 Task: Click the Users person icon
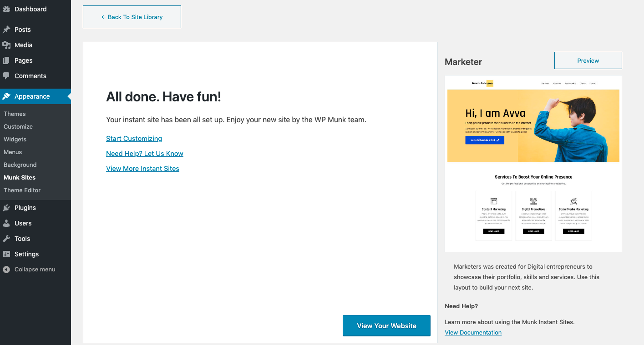[6, 223]
